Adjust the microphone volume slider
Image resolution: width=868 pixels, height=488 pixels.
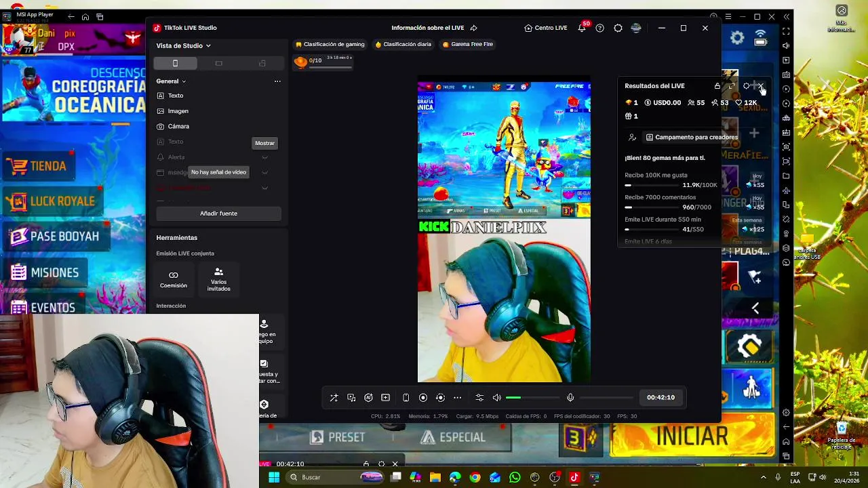click(606, 398)
